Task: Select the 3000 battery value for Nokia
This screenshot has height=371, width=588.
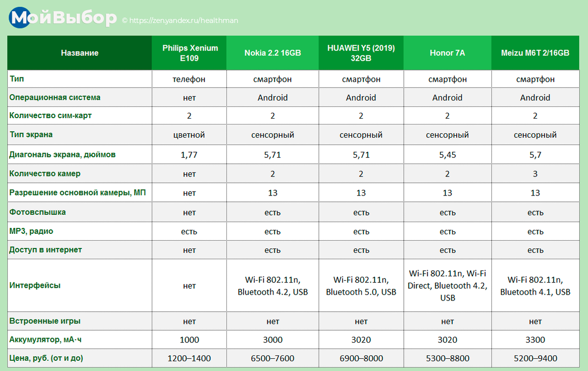Action: 272,340
